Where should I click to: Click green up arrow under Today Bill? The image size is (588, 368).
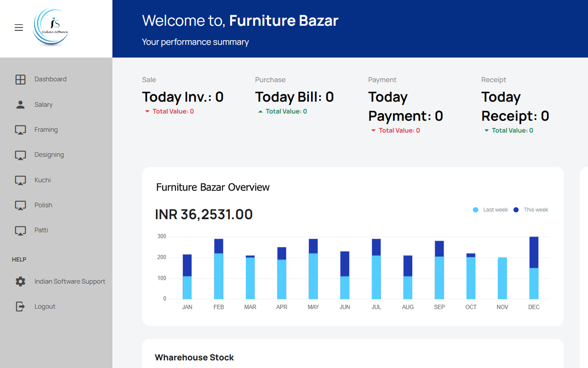pos(260,111)
